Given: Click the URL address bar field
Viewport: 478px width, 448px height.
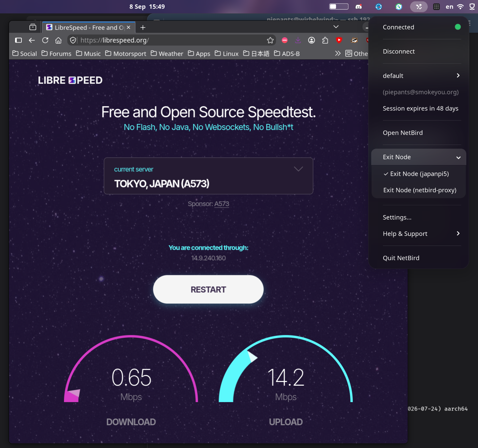Looking at the screenshot, I should [171, 40].
